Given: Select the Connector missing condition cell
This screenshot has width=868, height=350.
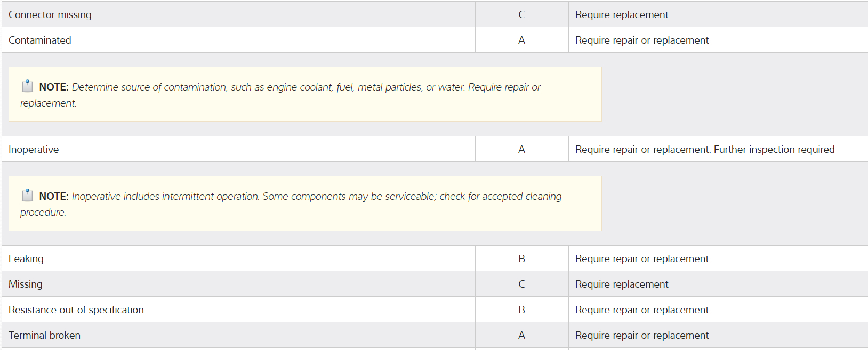Looking at the screenshot, I should (50, 15).
